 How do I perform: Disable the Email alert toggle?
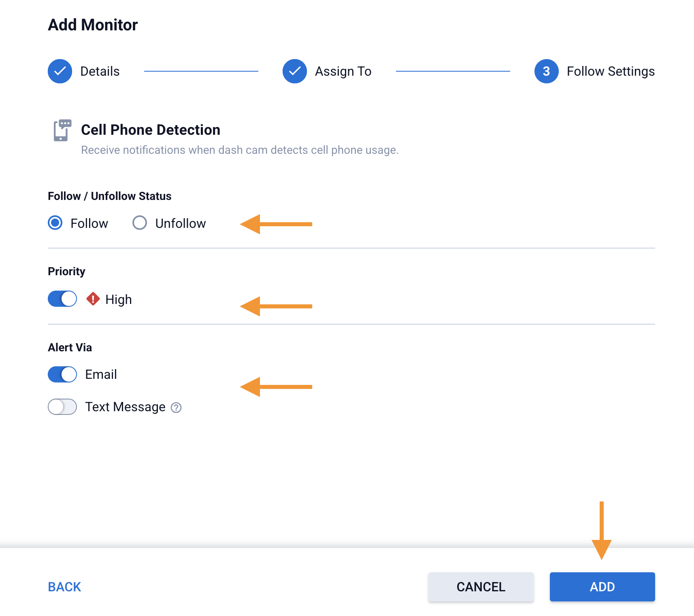coord(62,374)
